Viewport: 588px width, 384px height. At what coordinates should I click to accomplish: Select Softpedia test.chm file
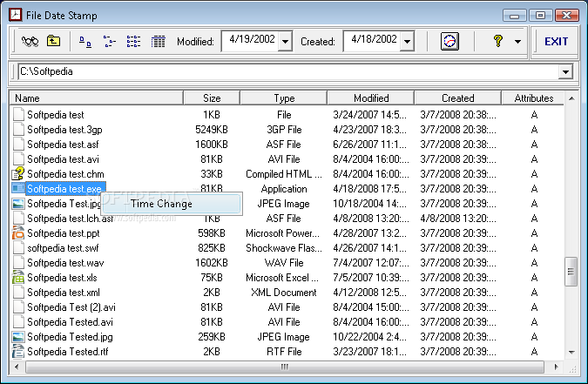(65, 174)
